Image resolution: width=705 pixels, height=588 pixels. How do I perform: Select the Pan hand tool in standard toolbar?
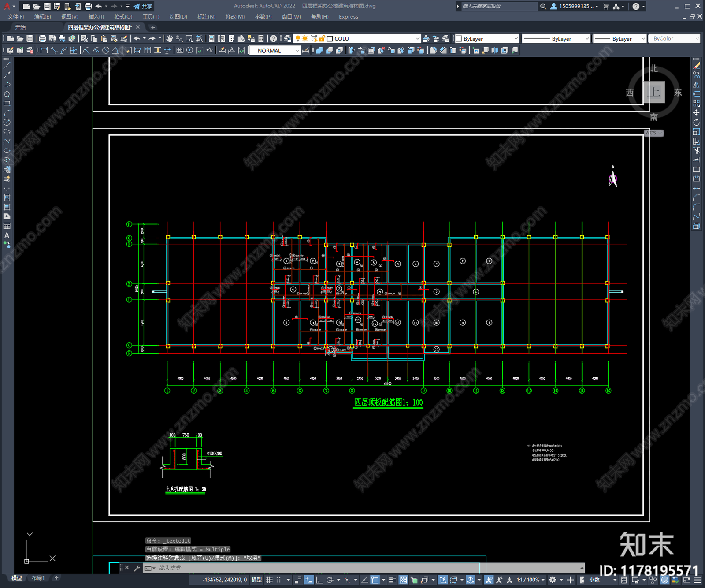pos(170,39)
